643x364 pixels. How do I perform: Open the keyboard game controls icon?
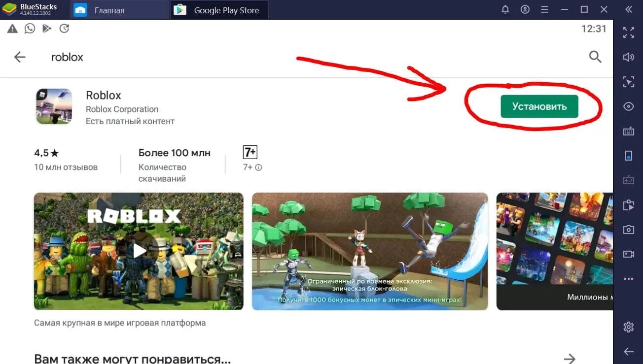pyautogui.click(x=629, y=132)
